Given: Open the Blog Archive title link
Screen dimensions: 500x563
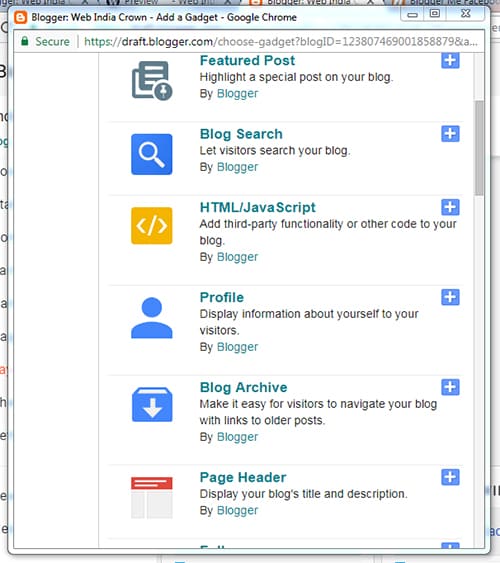Looking at the screenshot, I should (244, 387).
